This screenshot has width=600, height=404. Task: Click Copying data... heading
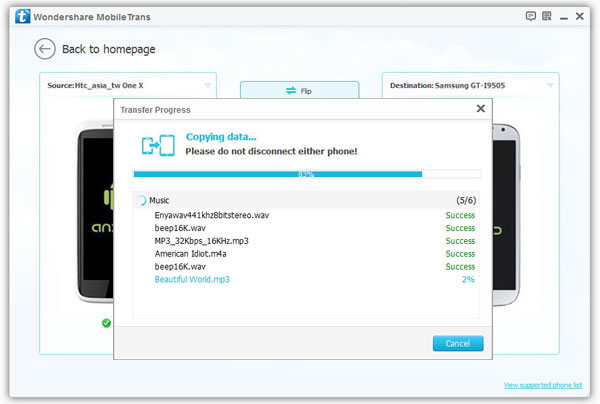(x=221, y=137)
